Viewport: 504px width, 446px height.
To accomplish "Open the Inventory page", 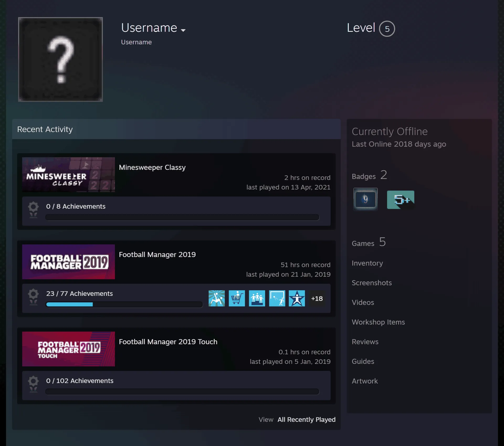I will point(367,263).
